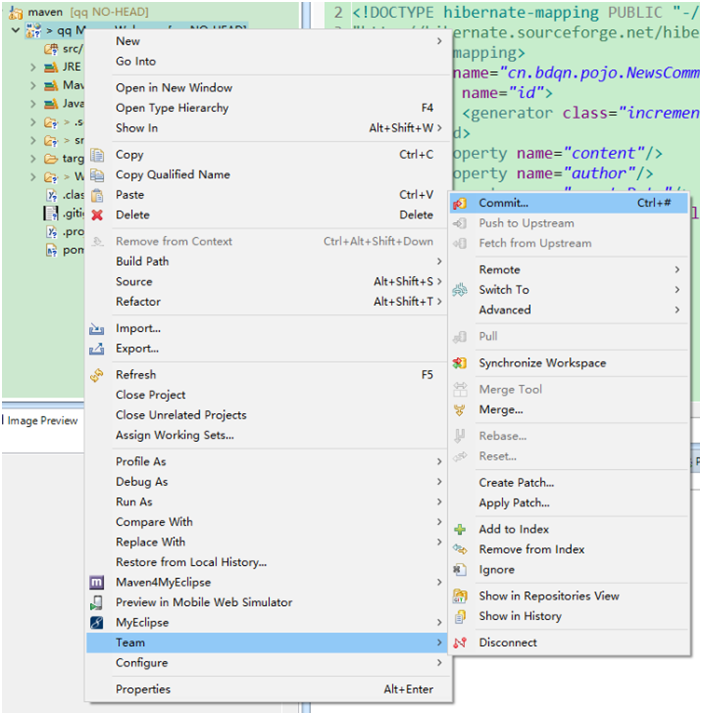Image resolution: width=702 pixels, height=715 pixels.
Task: Click the Refresh icon
Action: (97, 375)
